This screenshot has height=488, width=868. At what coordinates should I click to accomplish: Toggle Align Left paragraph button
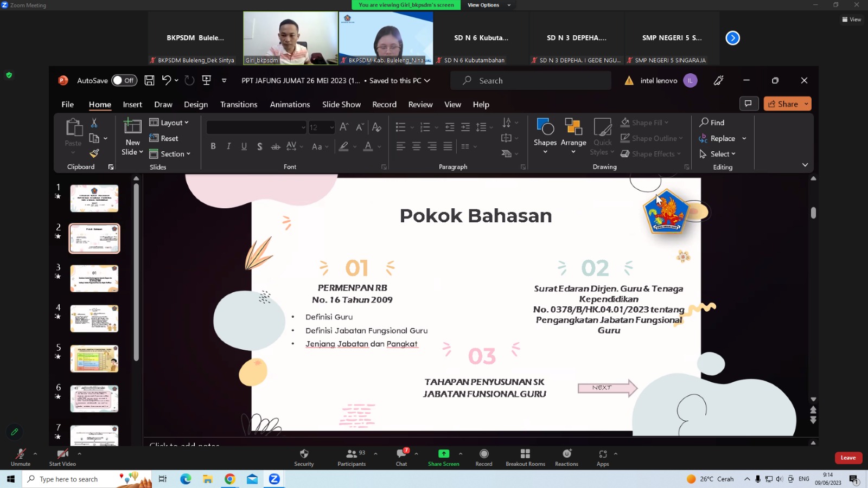[401, 146]
